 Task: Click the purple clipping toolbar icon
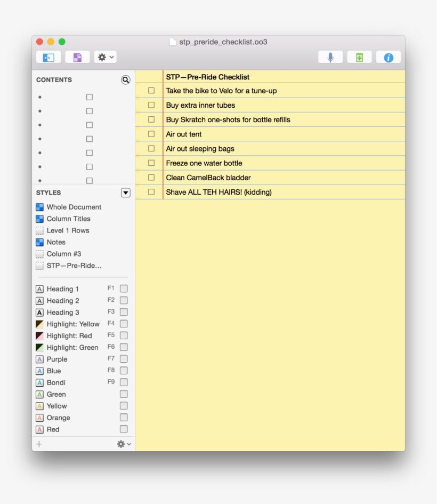(x=77, y=57)
